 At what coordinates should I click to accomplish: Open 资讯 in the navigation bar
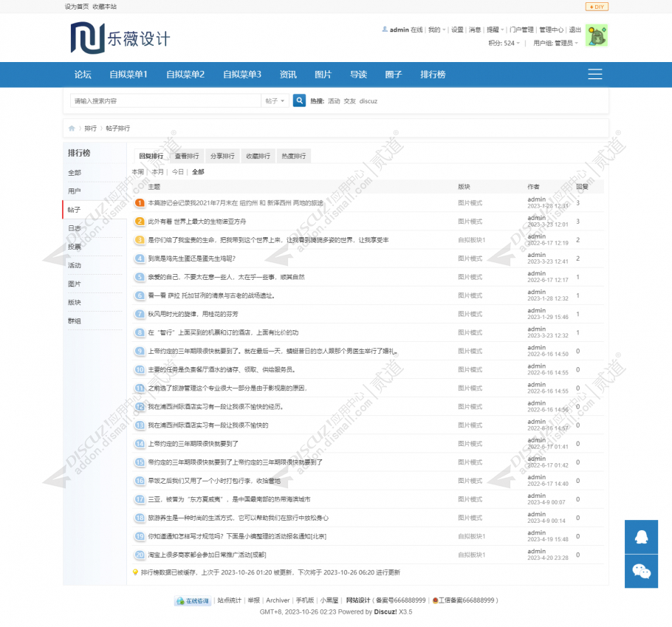point(288,75)
